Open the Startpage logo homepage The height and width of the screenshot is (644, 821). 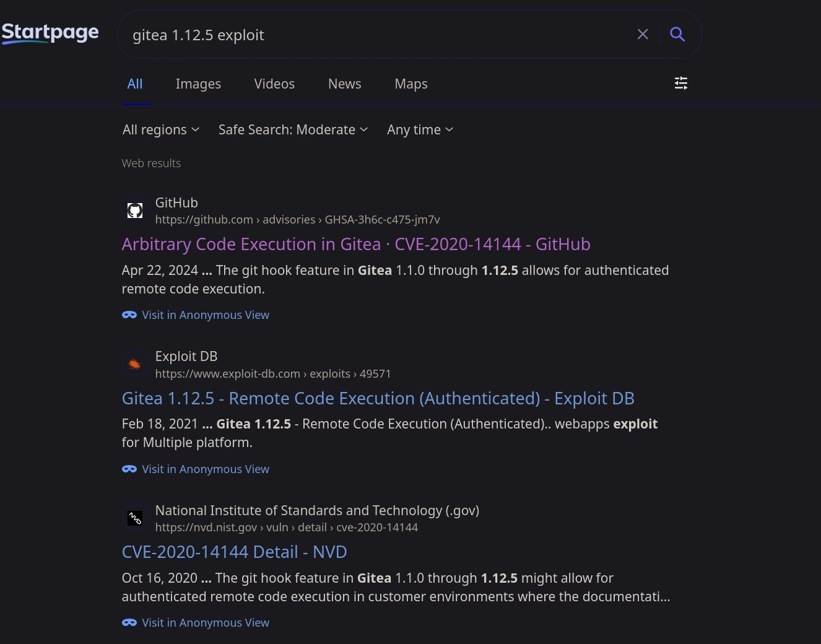(x=50, y=33)
